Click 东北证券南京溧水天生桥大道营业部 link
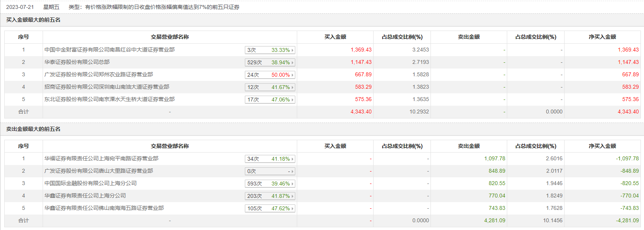 109,100
